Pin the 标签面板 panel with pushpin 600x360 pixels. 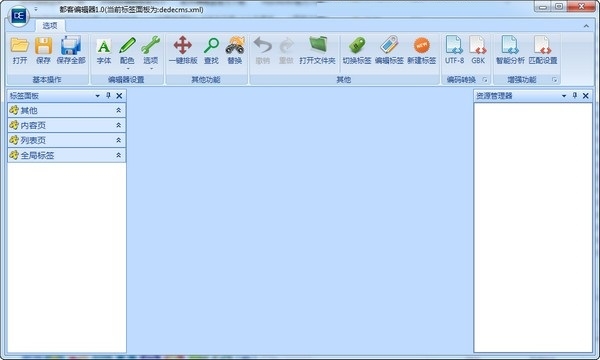[x=108, y=96]
